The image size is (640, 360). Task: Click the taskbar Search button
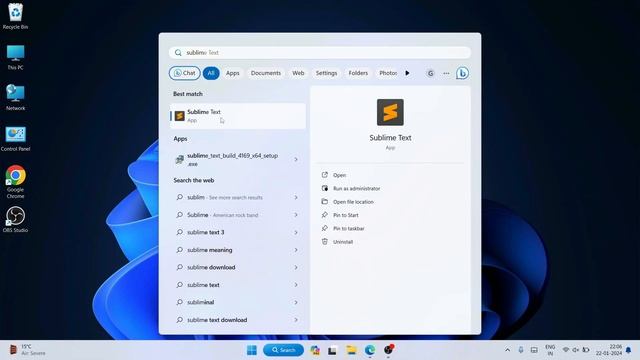[x=283, y=350]
